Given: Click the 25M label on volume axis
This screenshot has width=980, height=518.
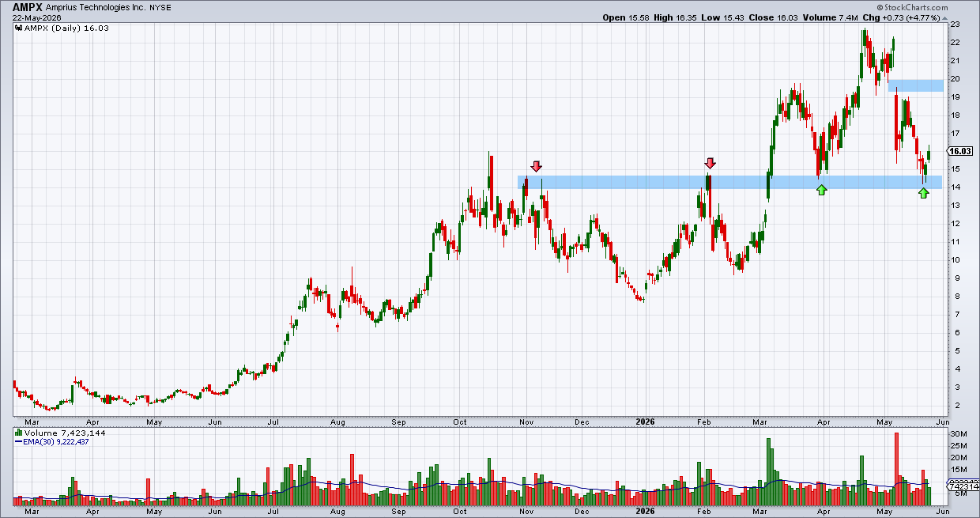Looking at the screenshot, I should click(x=957, y=446).
